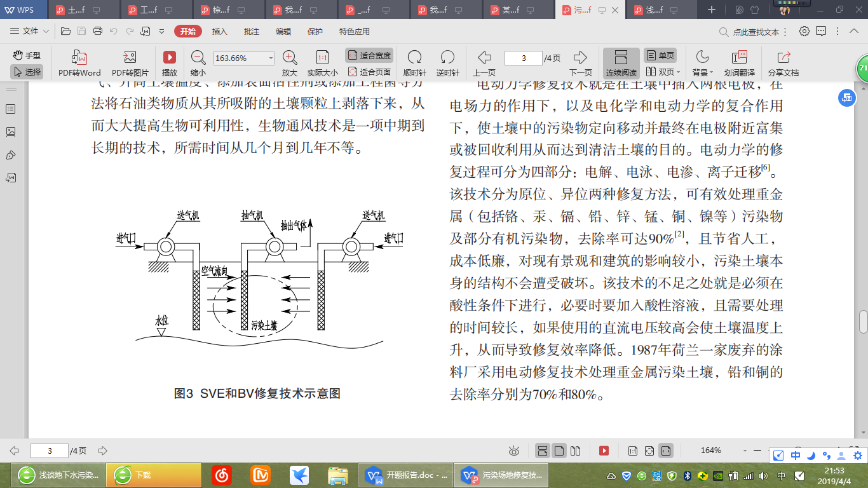The image size is (868, 488).
Task: Open the 编辑 edit tab
Action: 283,31
